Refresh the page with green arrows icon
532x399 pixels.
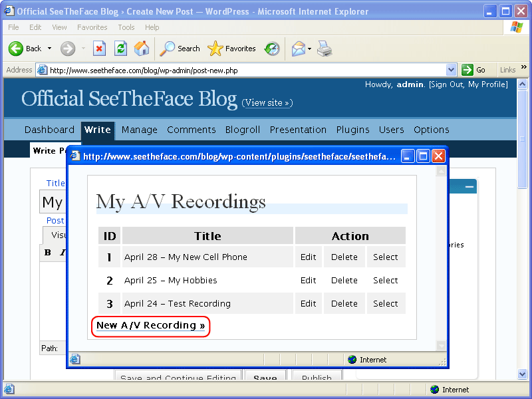pos(120,49)
